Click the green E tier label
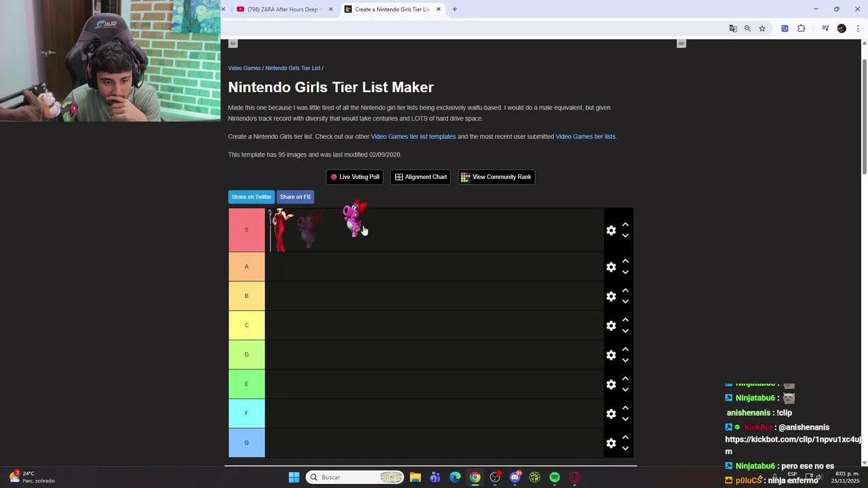This screenshot has height=488, width=868. (x=247, y=384)
